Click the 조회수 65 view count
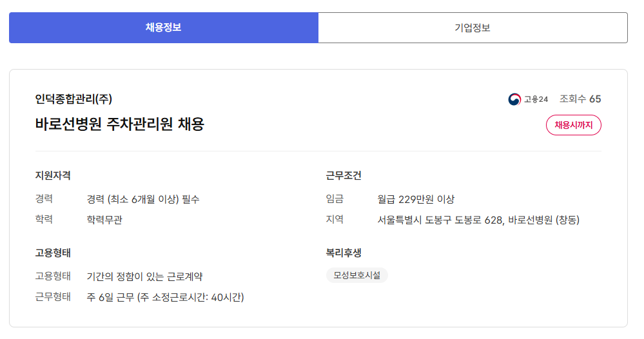The width and height of the screenshot is (644, 339). [580, 99]
